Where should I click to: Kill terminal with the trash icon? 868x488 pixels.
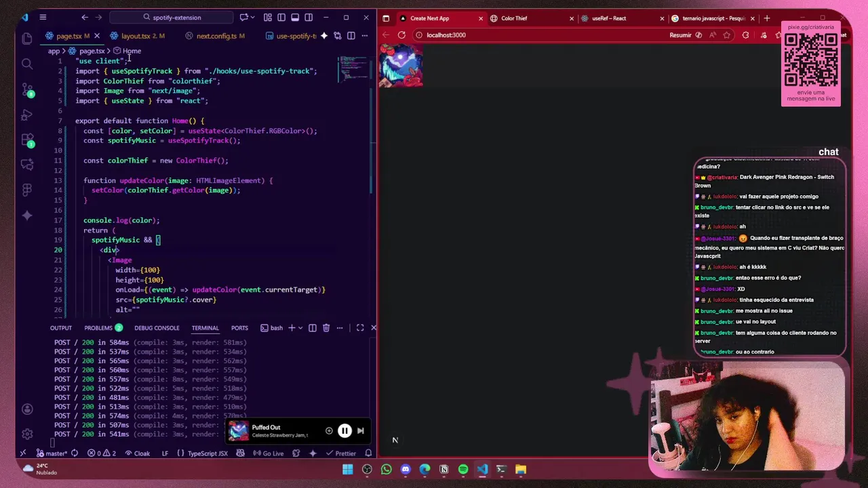(326, 328)
